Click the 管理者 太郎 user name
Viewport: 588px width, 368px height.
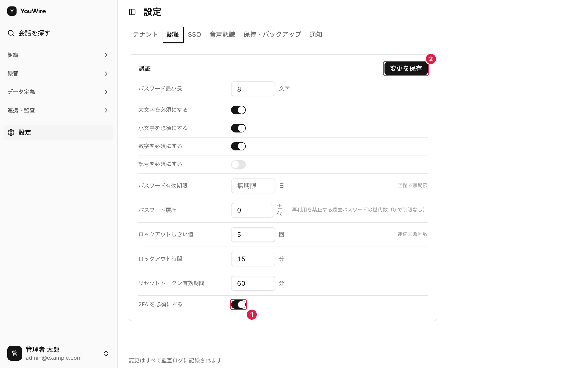(x=43, y=350)
